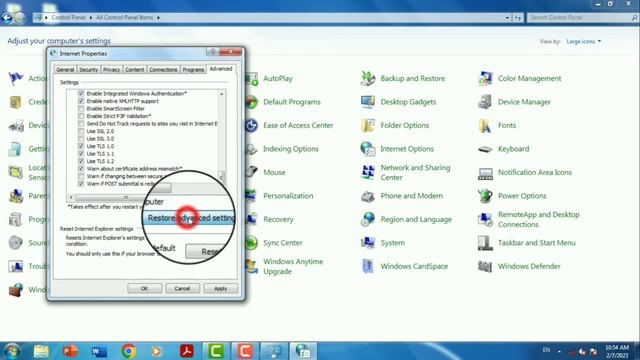Switch to the General tab
The height and width of the screenshot is (360, 640).
pos(65,69)
